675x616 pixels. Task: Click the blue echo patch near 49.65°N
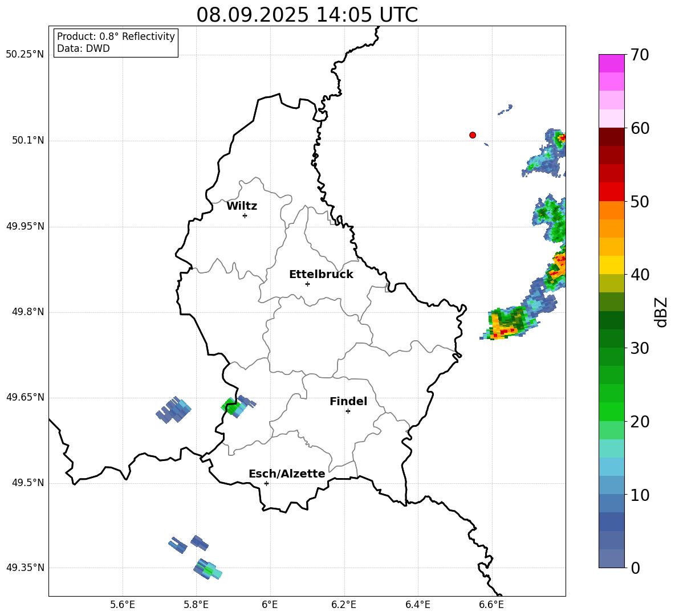point(173,410)
